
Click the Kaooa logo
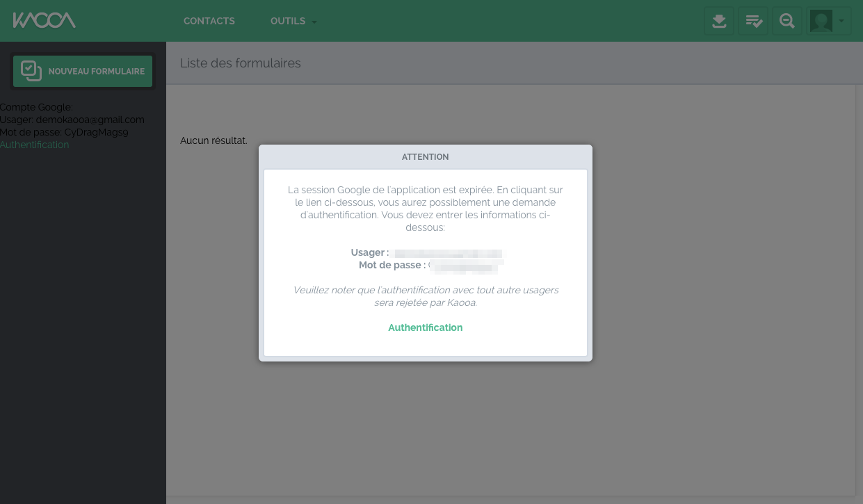point(44,20)
